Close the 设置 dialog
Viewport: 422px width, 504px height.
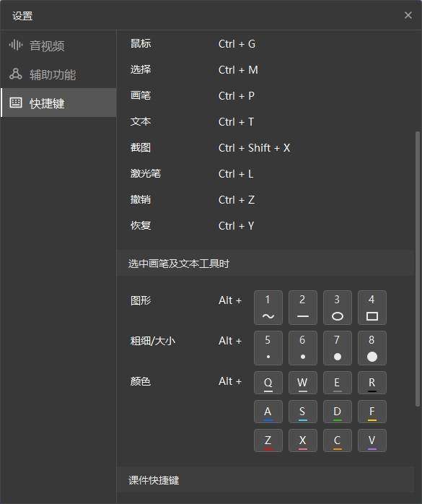(408, 15)
